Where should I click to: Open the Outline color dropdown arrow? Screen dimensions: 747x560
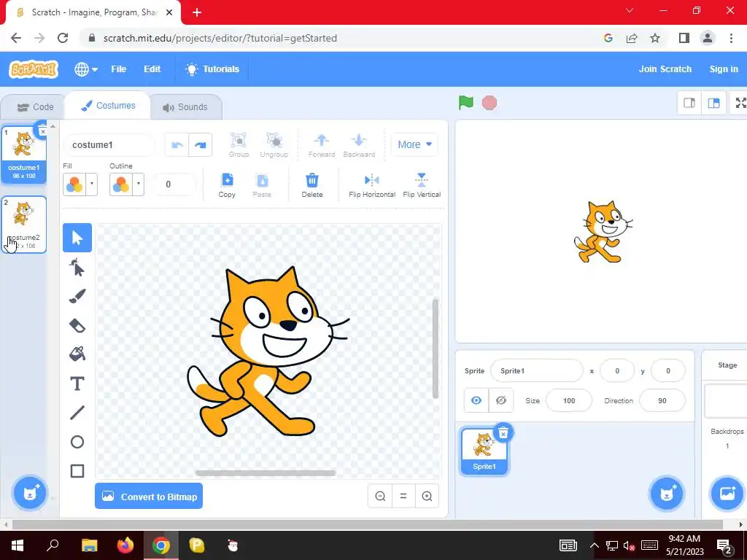pos(138,184)
